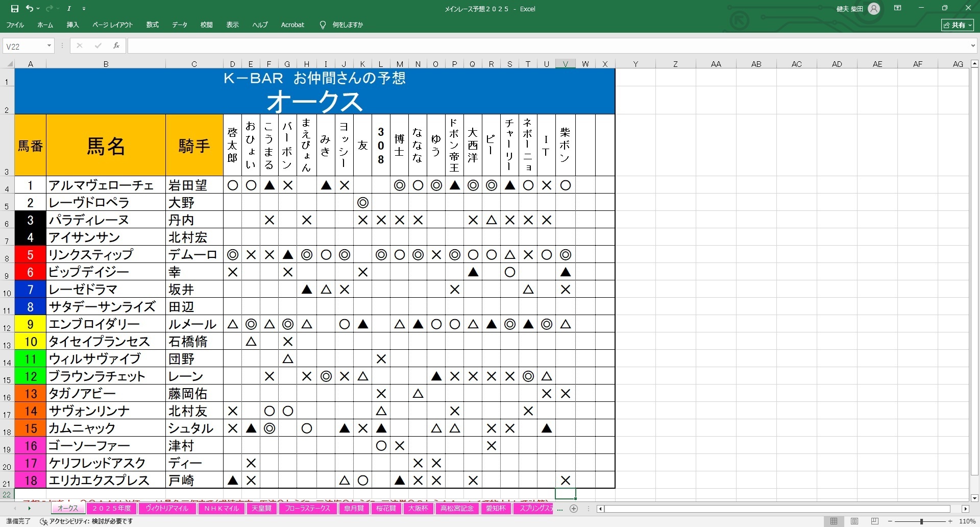Viewport: 980px width, 527px height.
Task: Click the user account avatar icon
Action: [874, 9]
